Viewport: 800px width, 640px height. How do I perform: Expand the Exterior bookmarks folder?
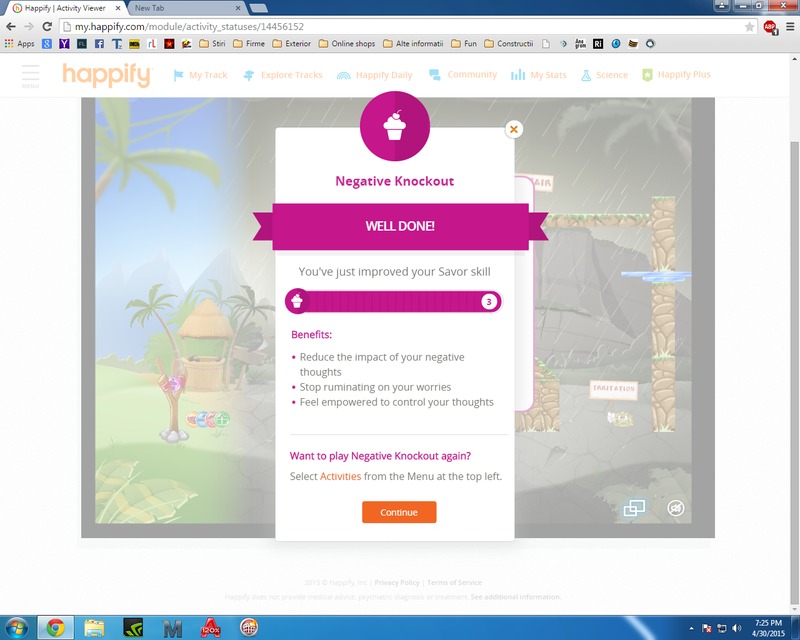pos(292,44)
